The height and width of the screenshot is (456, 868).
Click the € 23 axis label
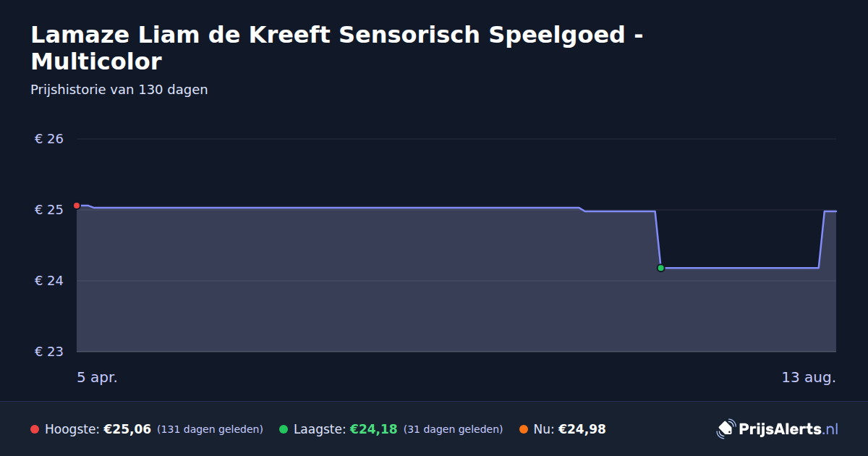(49, 352)
